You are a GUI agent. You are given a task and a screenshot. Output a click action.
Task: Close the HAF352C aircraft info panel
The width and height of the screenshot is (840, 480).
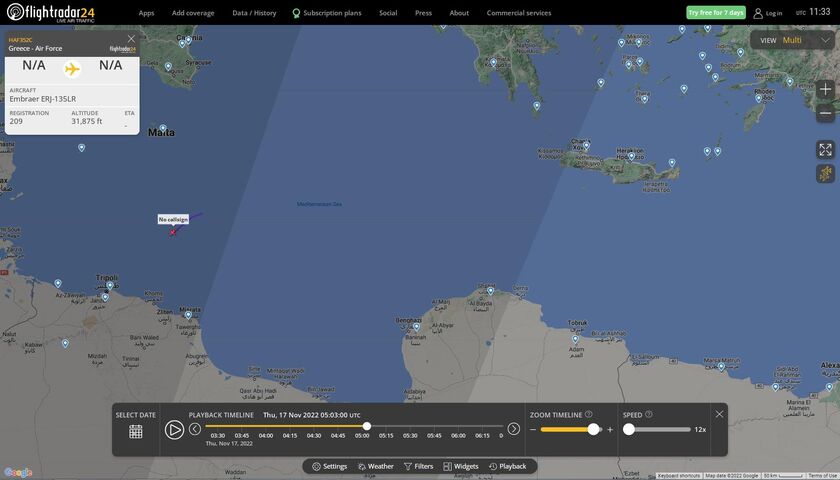click(131, 39)
